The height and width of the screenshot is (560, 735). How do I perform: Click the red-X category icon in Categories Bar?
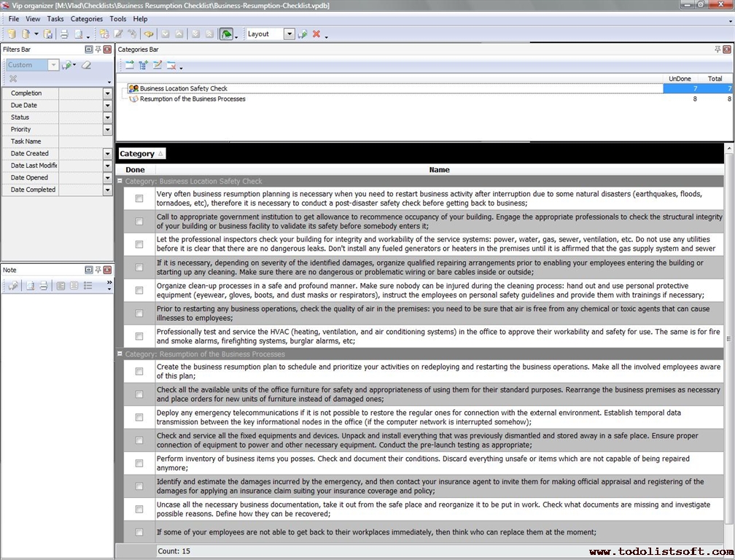[x=171, y=66]
